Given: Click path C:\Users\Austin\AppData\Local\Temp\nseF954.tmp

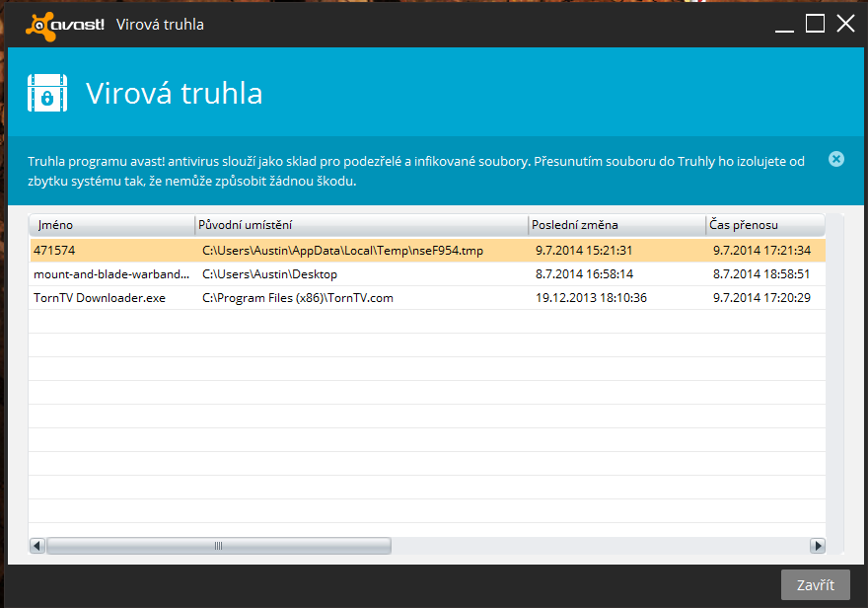Looking at the screenshot, I should pos(342,251).
